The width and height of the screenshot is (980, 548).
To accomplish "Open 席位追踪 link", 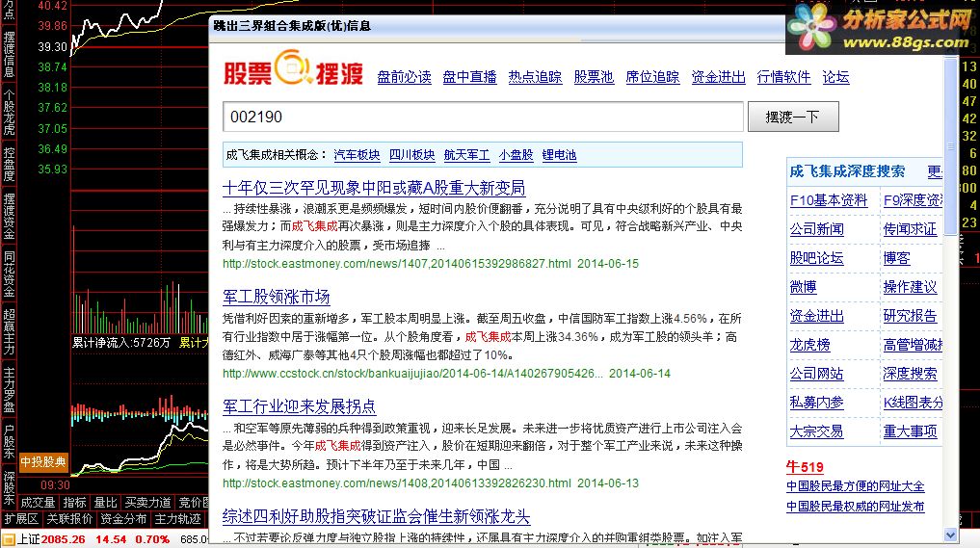I will 652,77.
